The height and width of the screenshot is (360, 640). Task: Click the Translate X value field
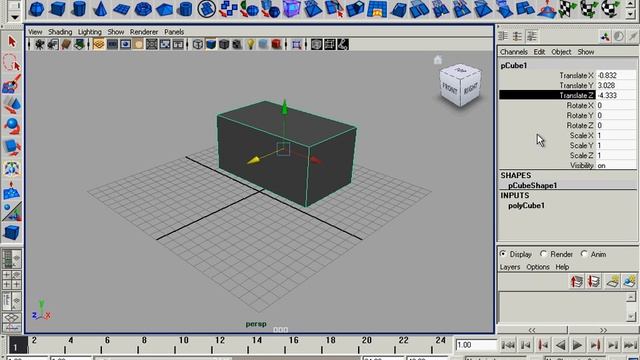pyautogui.click(x=616, y=76)
